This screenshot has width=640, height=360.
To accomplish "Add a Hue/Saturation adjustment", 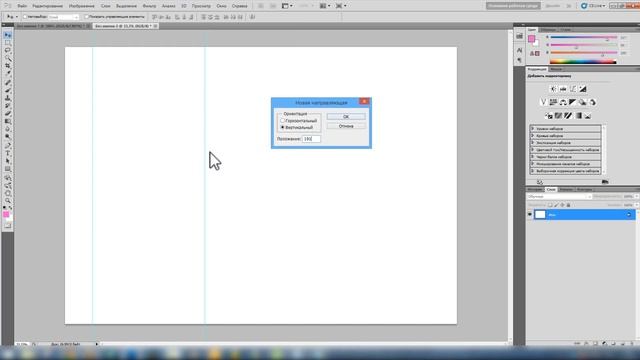I will 553,102.
